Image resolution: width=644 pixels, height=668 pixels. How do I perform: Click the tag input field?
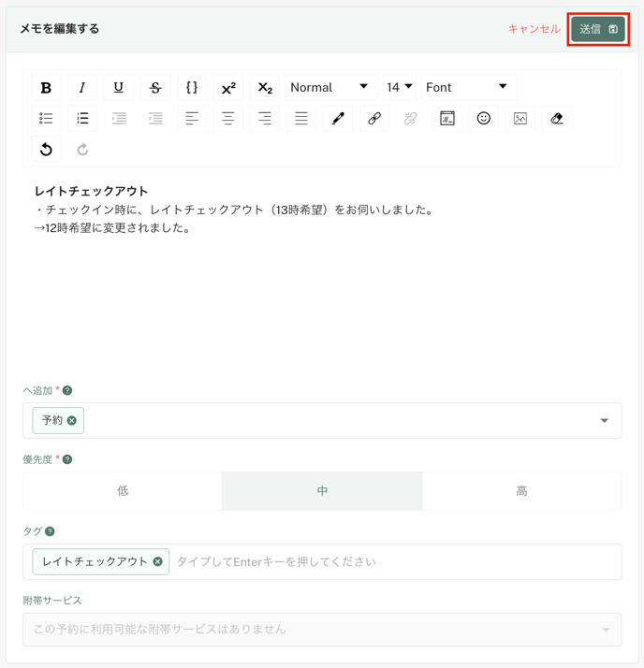point(393,562)
